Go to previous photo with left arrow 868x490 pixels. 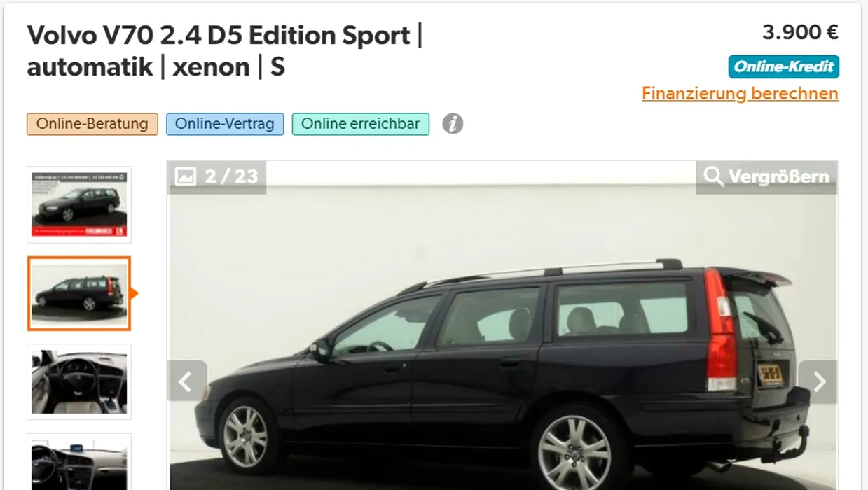coord(186,381)
